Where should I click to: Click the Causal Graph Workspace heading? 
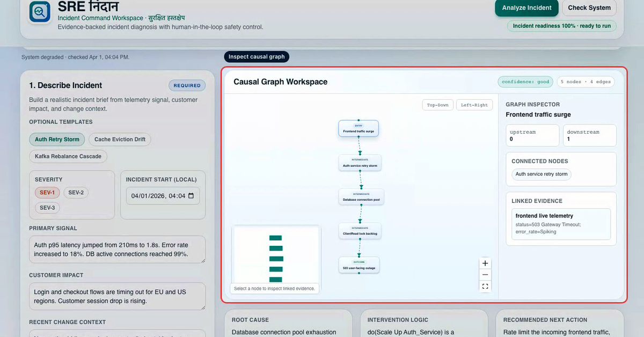coord(280,82)
